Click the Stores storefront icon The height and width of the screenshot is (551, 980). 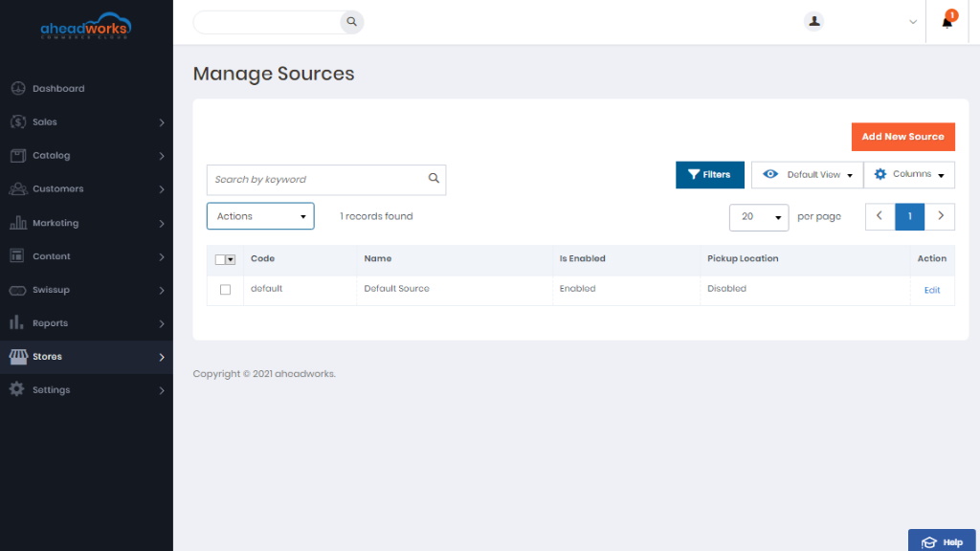(18, 357)
